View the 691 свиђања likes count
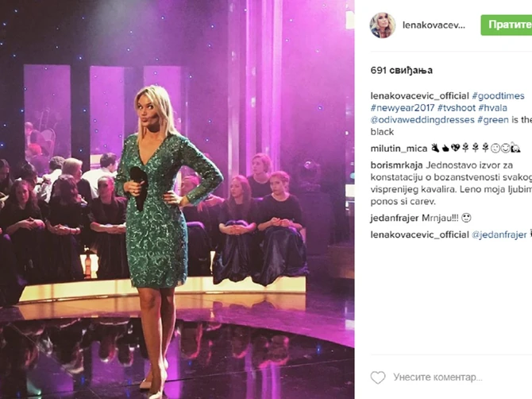Image resolution: width=532 pixels, height=399 pixels. coord(401,70)
